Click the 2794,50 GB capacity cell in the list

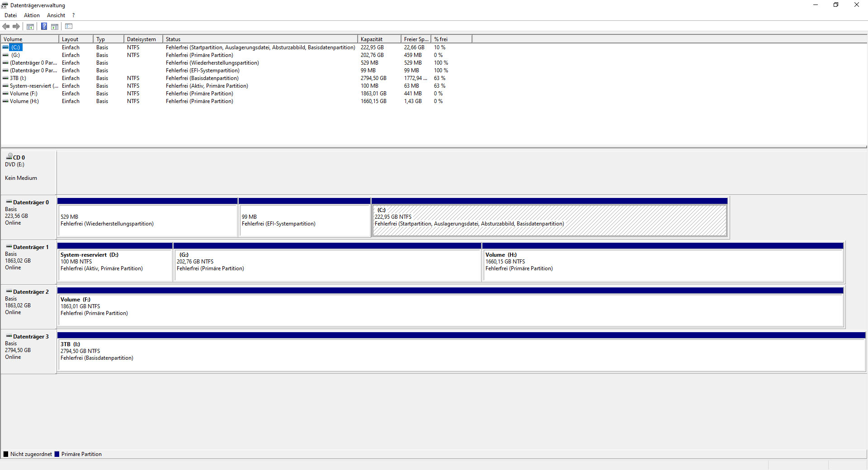coord(373,78)
